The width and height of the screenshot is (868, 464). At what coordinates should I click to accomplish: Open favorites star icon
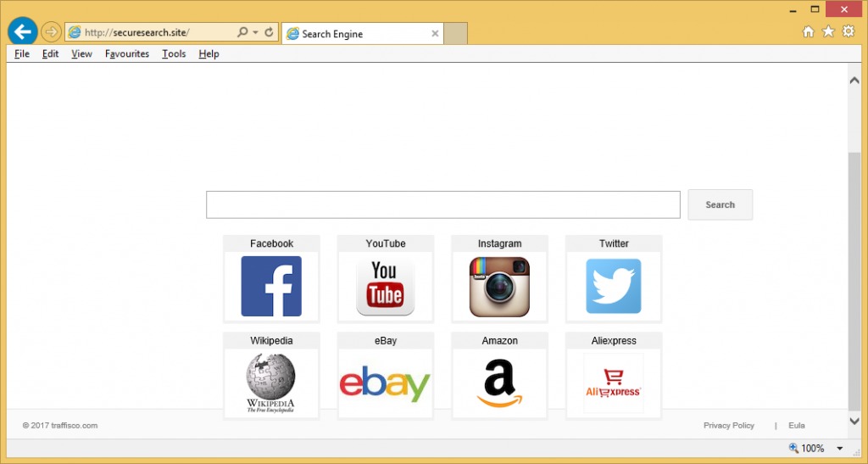pos(828,32)
